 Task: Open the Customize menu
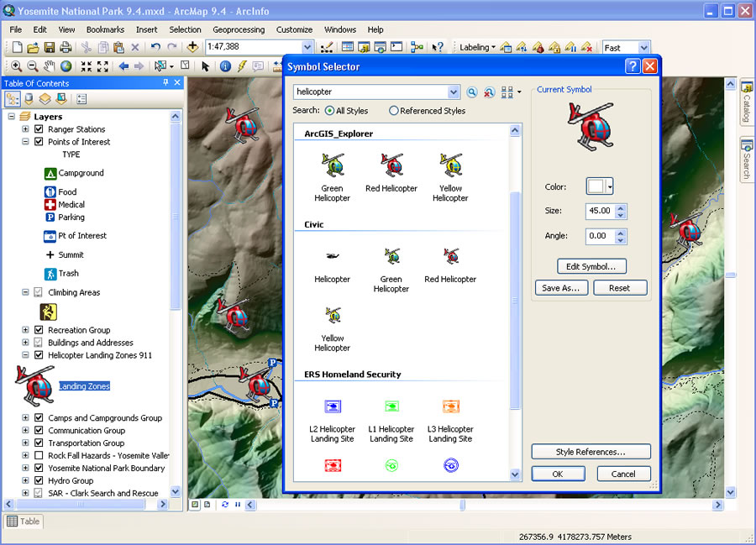pyautogui.click(x=294, y=29)
